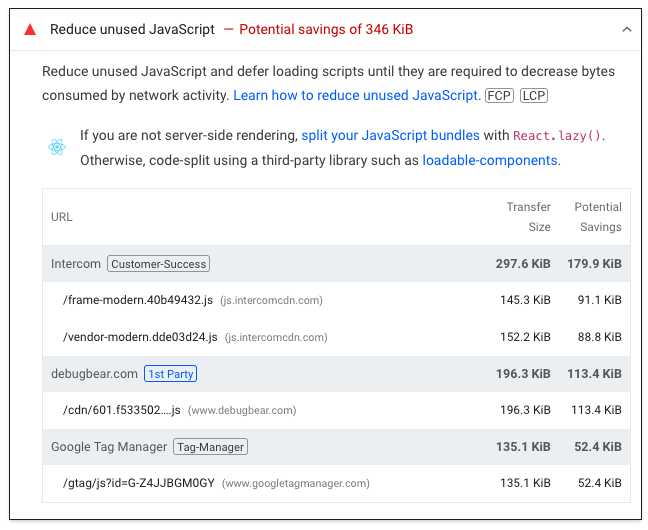This screenshot has width=648, height=530.
Task: Click the Customer-Success category tag
Action: pos(159,264)
